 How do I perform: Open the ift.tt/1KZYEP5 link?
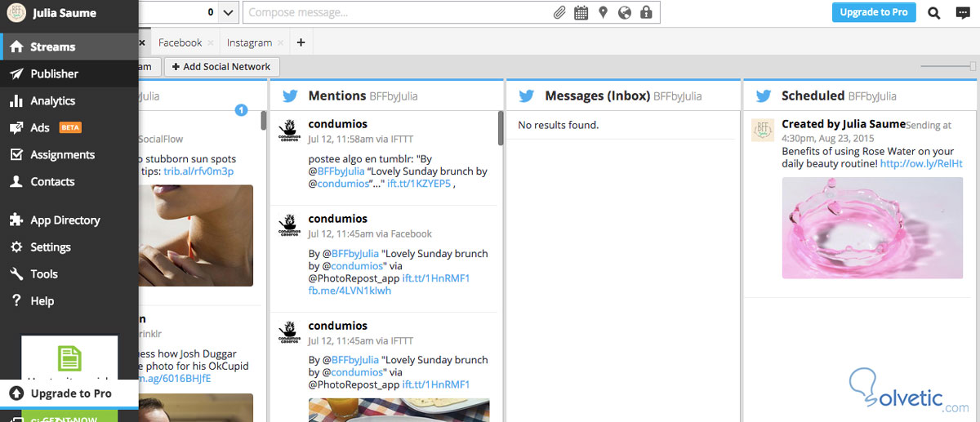pyautogui.click(x=418, y=184)
